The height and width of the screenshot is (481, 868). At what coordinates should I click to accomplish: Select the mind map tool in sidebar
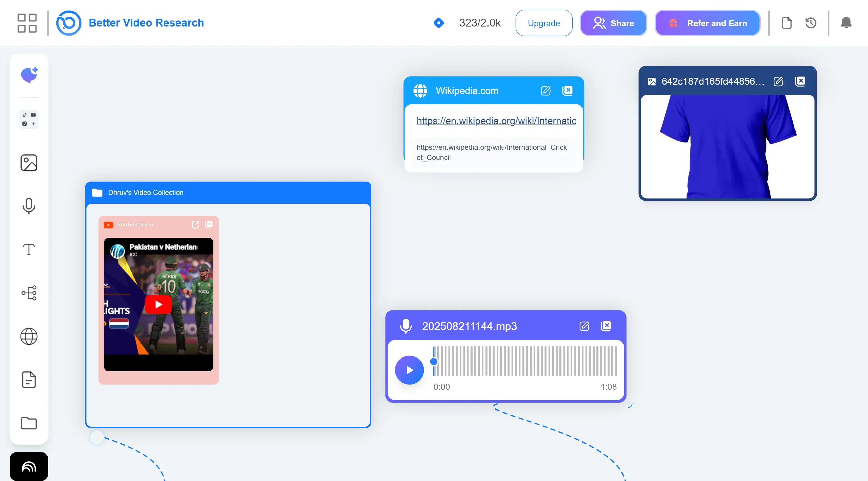click(29, 293)
